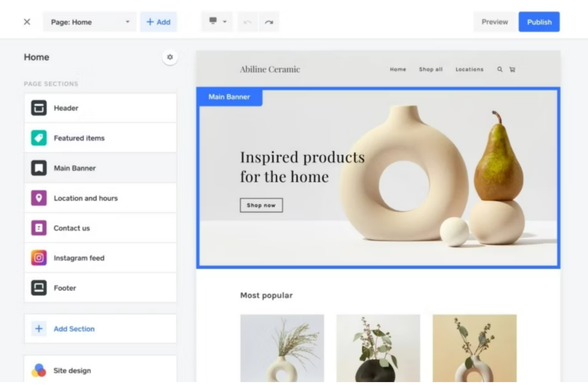
Task: Click the Shop now button in the banner
Action: coord(261,205)
